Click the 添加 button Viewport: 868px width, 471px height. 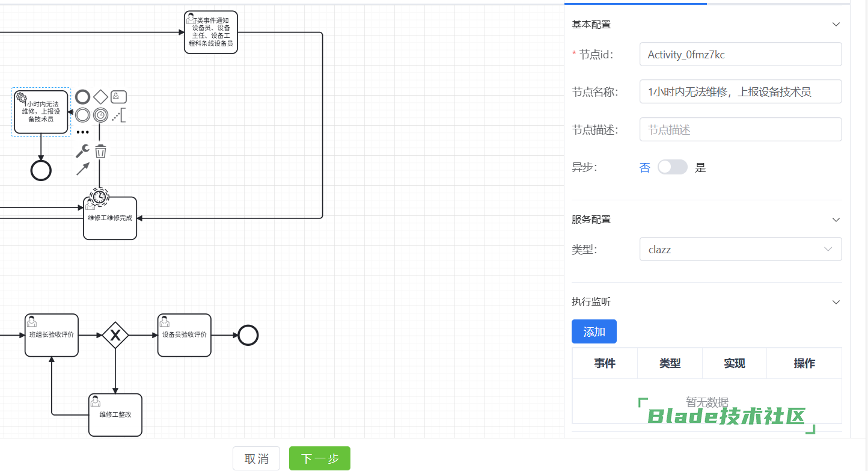pos(594,331)
